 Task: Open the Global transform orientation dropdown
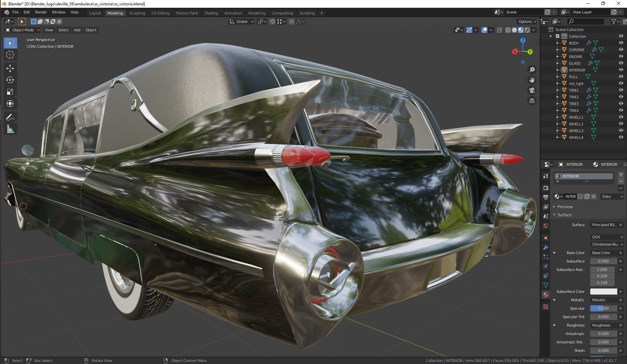(x=242, y=22)
